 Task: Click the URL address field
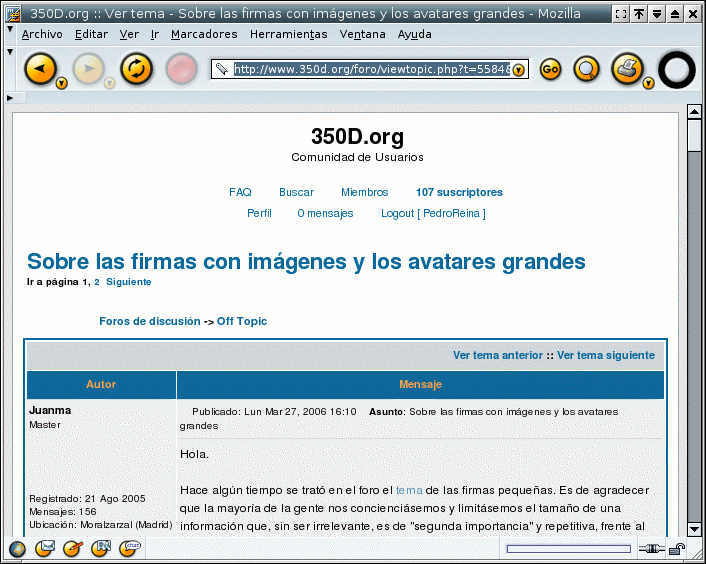[370, 69]
